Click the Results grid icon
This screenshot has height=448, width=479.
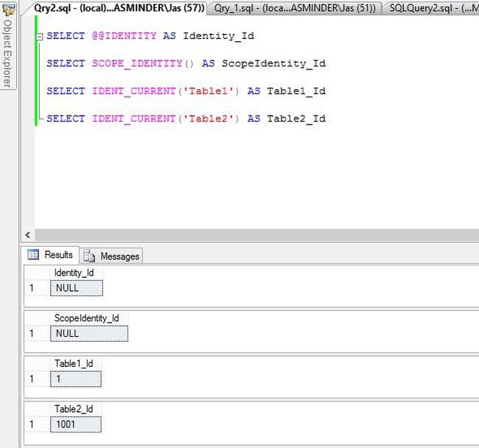coord(33,254)
